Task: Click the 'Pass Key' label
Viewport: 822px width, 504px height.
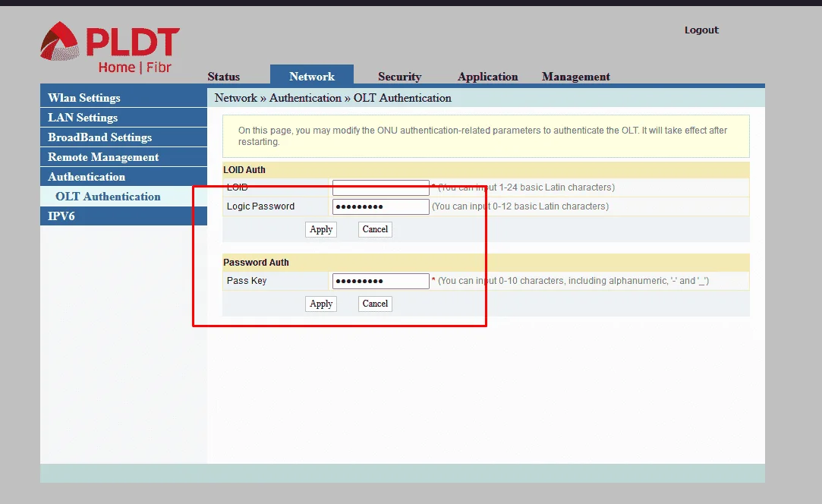Action: (247, 281)
